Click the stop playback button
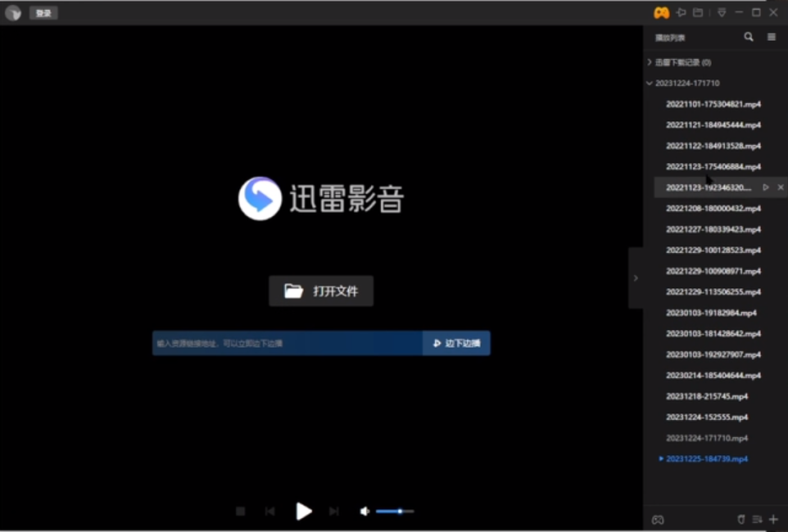Viewport: 788px width, 532px height. click(x=240, y=512)
